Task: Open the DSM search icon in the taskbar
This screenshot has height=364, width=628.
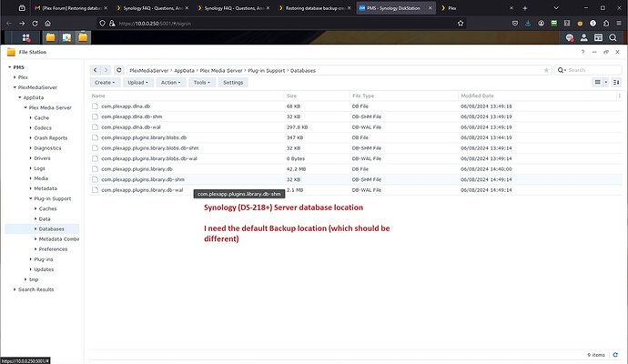Action: tap(613, 37)
